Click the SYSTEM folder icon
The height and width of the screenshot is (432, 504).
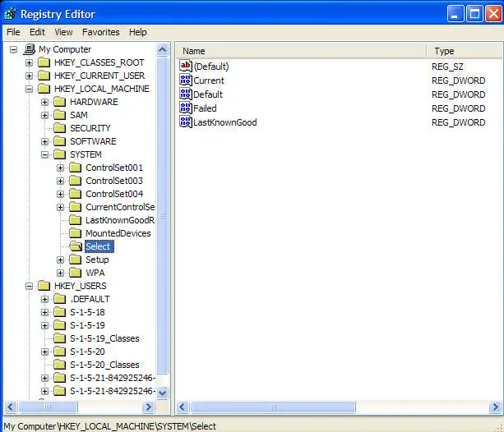click(x=59, y=154)
